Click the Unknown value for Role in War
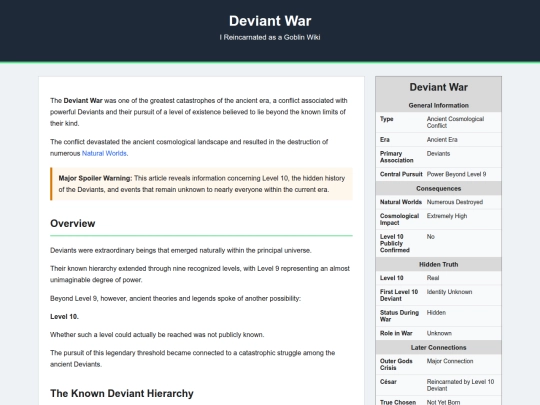Viewport: 540px width, 405px height. 439,333
